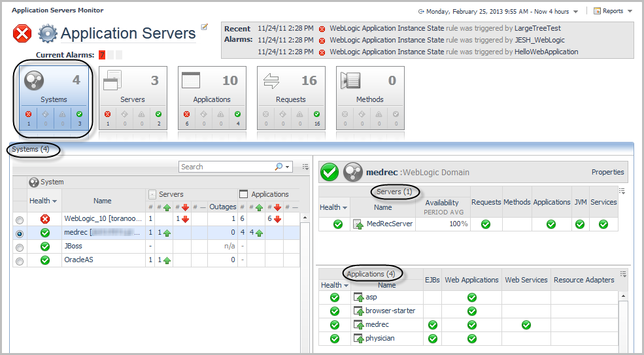The height and width of the screenshot is (355, 644).
Task: Open the Methods tile
Action: [370, 98]
